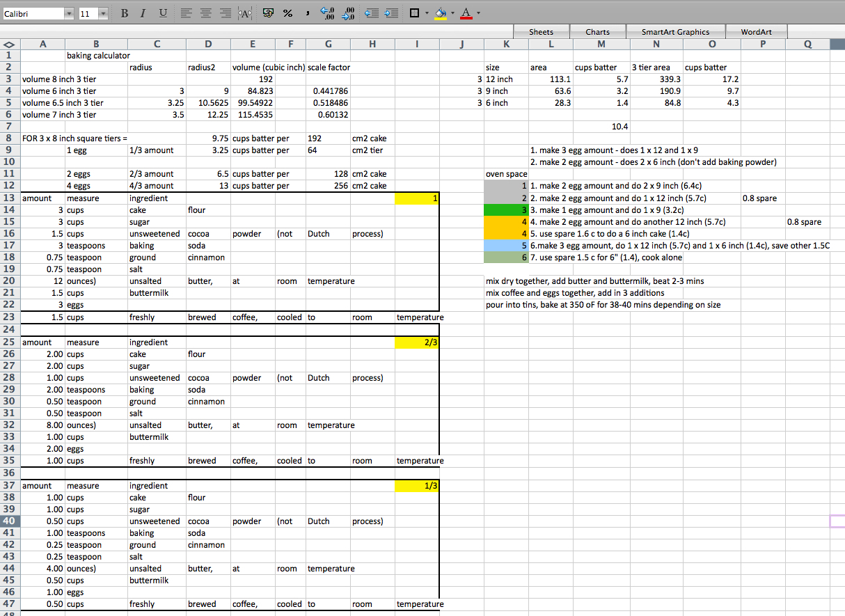Apply currency format to cells

coord(268,13)
